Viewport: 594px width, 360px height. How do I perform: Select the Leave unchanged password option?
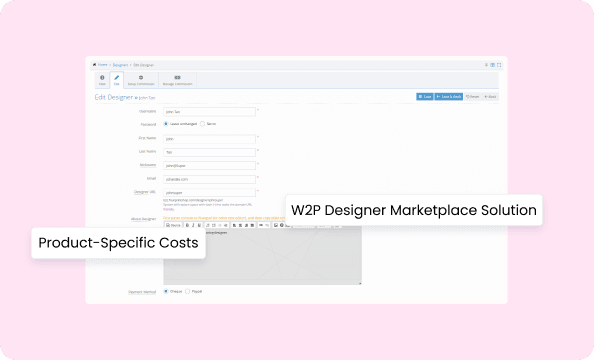[x=166, y=124]
